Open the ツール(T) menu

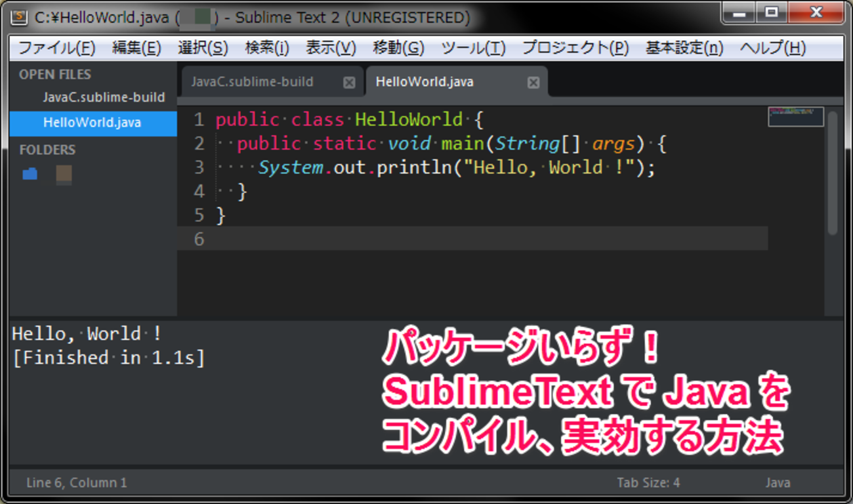tap(473, 48)
